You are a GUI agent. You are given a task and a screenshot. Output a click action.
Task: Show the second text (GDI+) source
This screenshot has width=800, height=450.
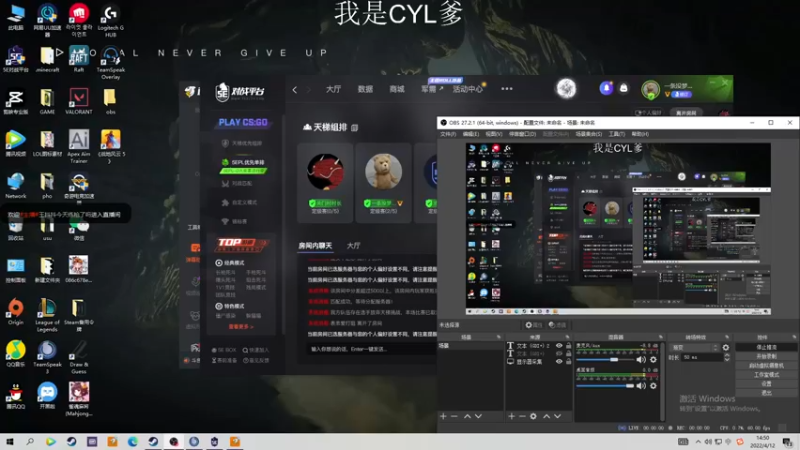[559, 354]
